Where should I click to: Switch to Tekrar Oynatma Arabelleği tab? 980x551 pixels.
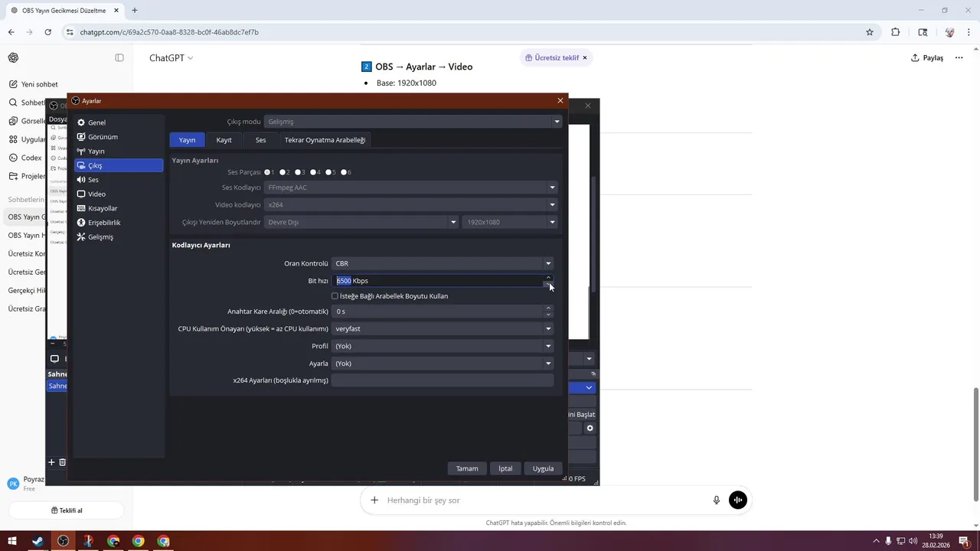tap(325, 140)
